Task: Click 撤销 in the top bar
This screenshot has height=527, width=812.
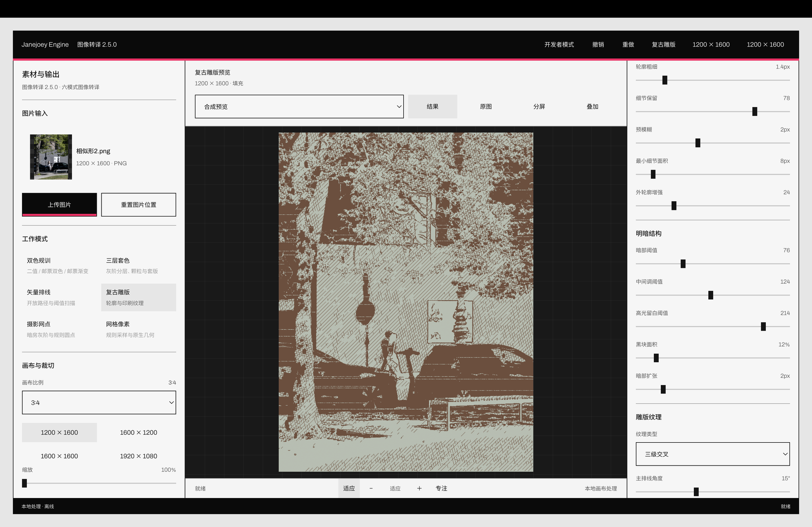Action: click(598, 44)
